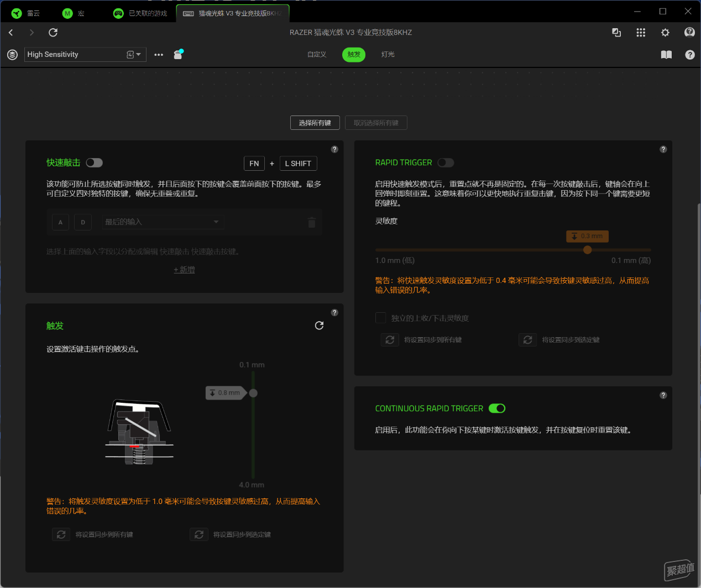Turn on the RAPID TRIGGER toggle

[x=446, y=162]
